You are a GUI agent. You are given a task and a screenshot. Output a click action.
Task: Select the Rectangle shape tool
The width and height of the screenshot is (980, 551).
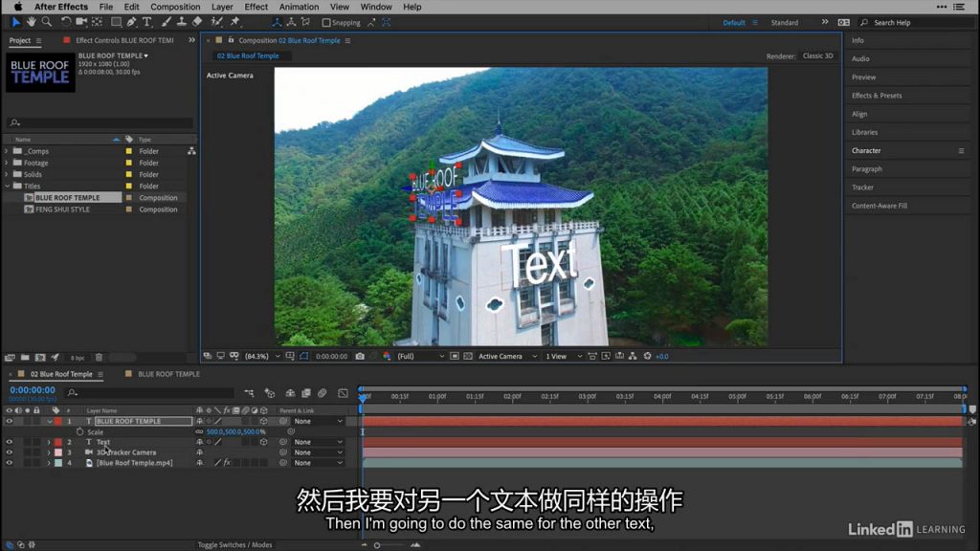pos(116,22)
